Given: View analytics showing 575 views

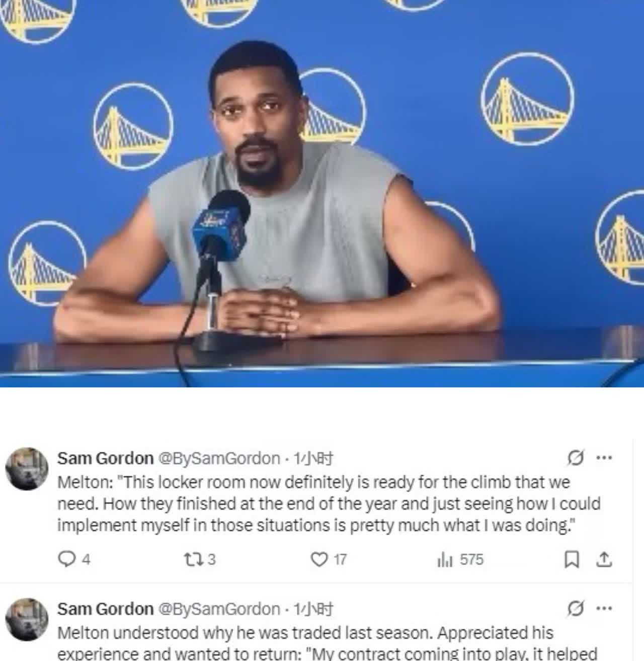Looking at the screenshot, I should coord(460,559).
